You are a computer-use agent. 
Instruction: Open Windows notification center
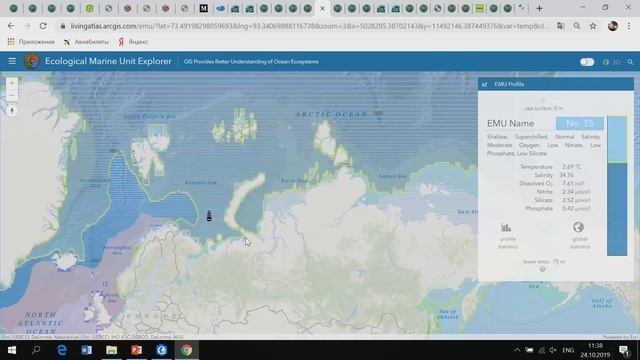624,350
